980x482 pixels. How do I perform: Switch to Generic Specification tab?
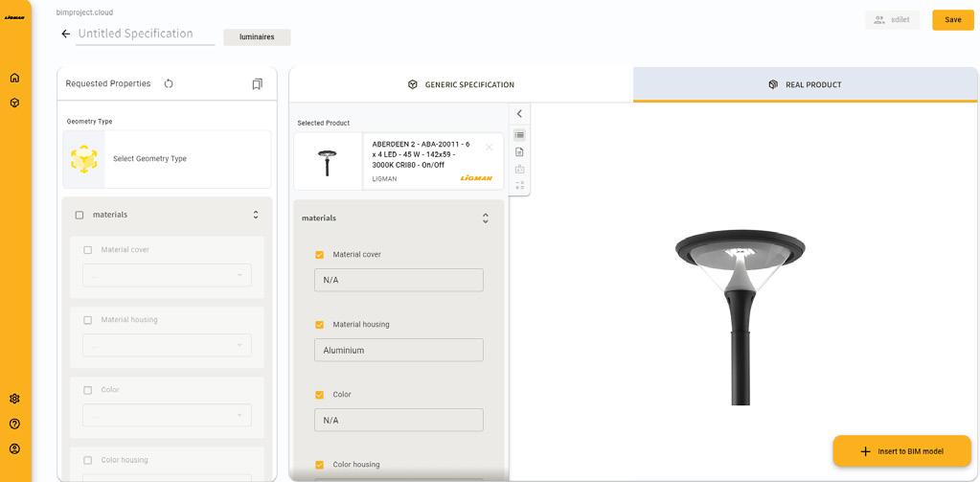coord(461,84)
